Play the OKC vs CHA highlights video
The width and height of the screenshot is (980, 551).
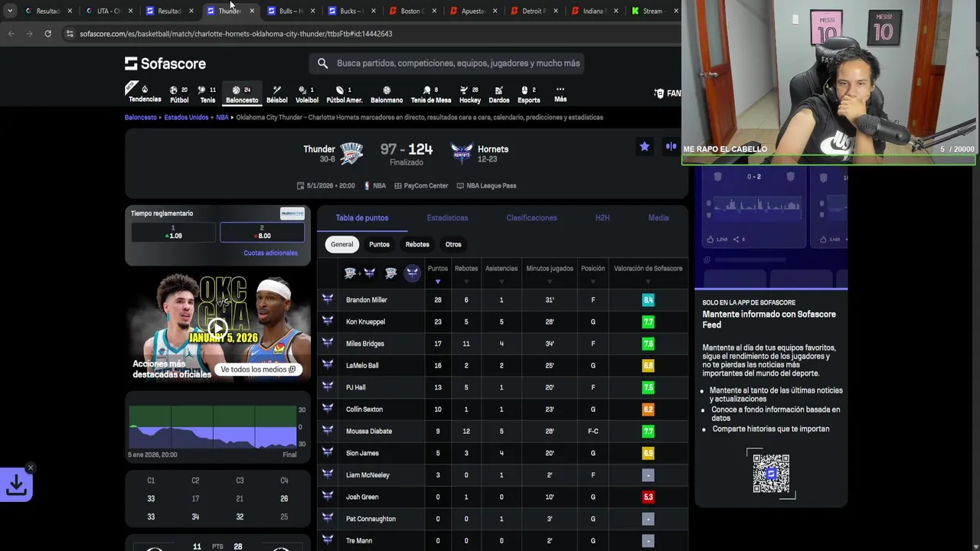click(x=217, y=328)
